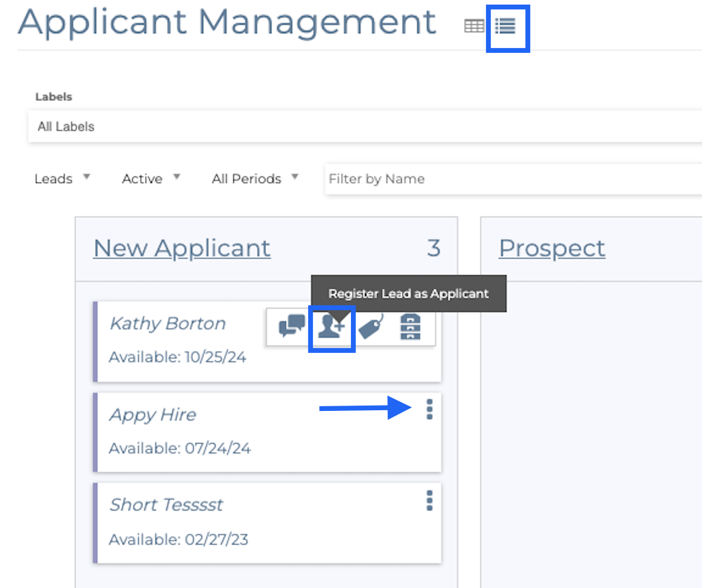Click the tag label icon on Kathy Borton

click(371, 327)
